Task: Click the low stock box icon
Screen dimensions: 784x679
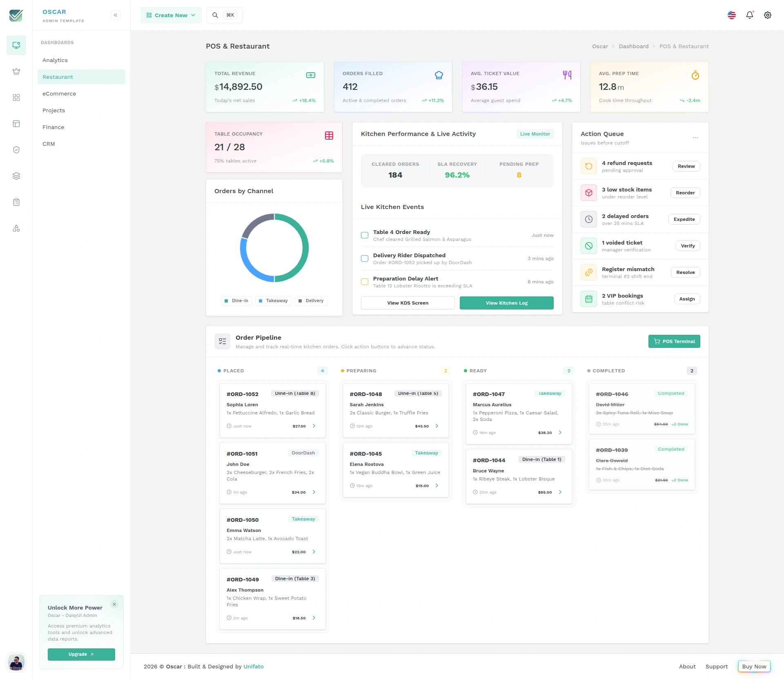Action: pos(589,193)
